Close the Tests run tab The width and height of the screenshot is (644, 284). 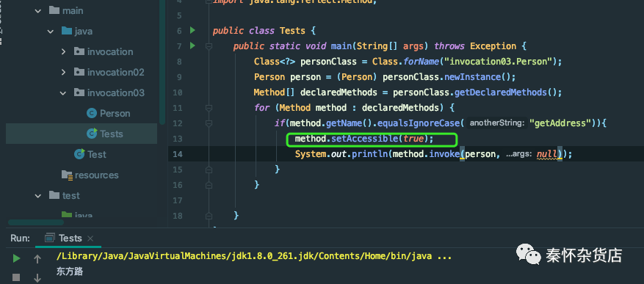[x=90, y=239]
